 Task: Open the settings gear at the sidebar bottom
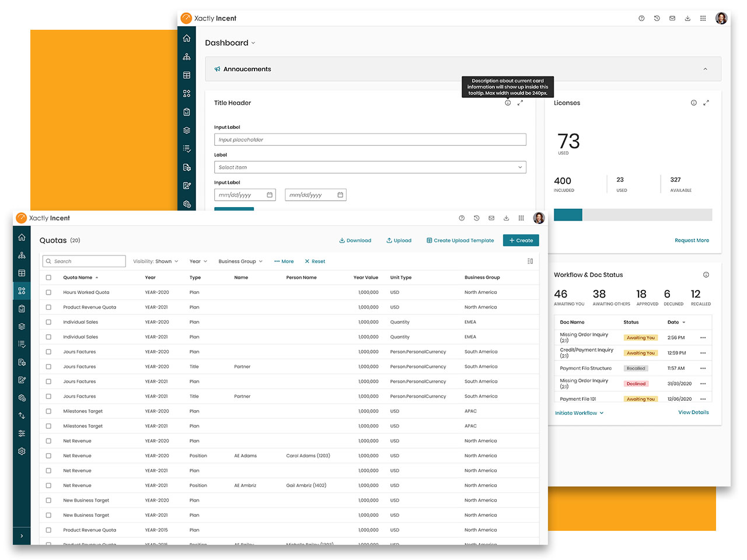(22, 451)
